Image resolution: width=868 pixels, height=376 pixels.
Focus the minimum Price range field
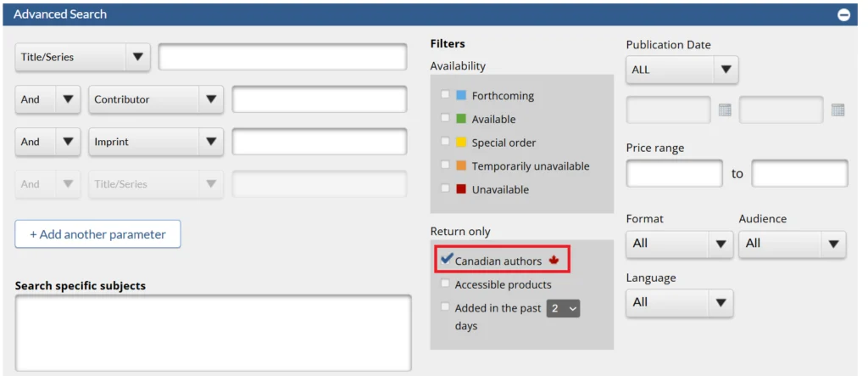point(674,174)
